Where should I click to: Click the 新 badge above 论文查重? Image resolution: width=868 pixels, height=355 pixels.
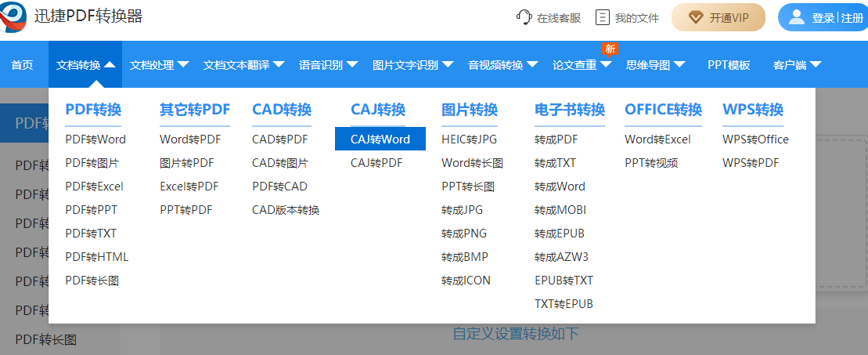click(x=610, y=49)
